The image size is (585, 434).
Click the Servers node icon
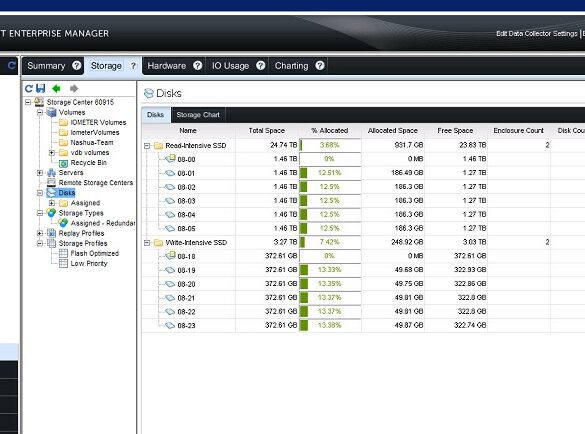click(51, 172)
